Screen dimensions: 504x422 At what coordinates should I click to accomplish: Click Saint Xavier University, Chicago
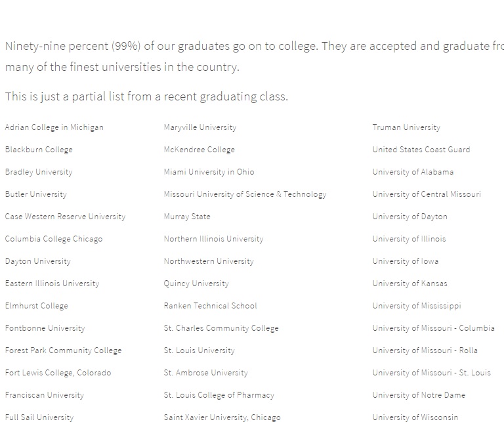pyautogui.click(x=222, y=417)
